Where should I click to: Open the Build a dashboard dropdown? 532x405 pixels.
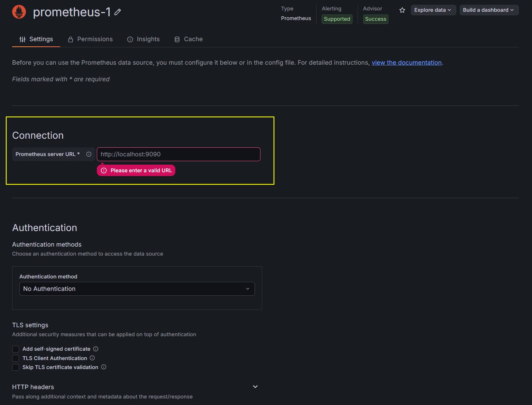pyautogui.click(x=489, y=10)
